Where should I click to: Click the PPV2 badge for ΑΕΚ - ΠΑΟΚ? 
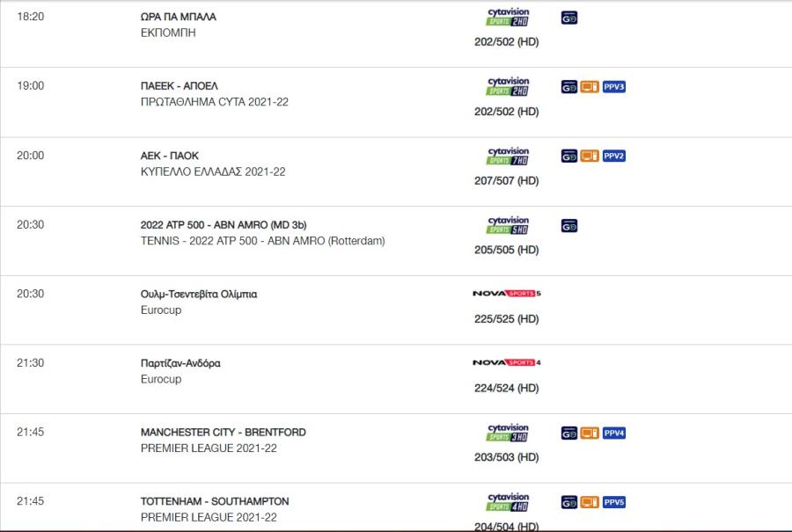(614, 156)
